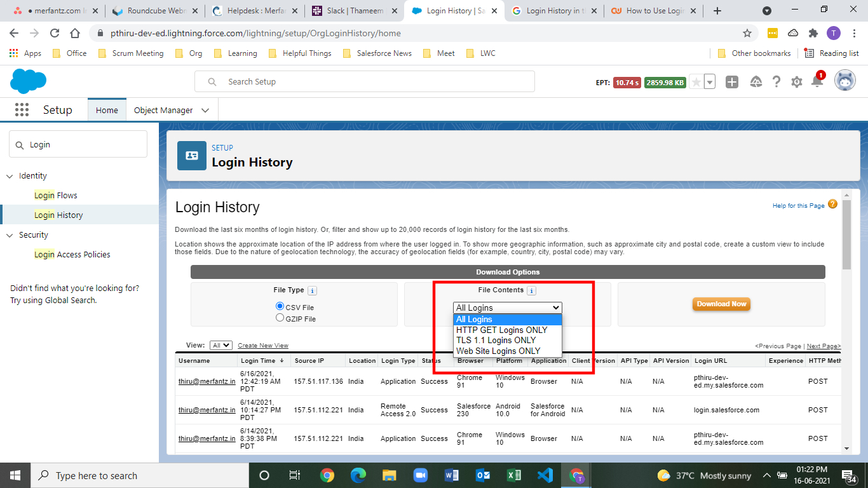Screen dimensions: 868x488
Task: Click the Salesforce Help question mark icon
Action: tap(776, 81)
